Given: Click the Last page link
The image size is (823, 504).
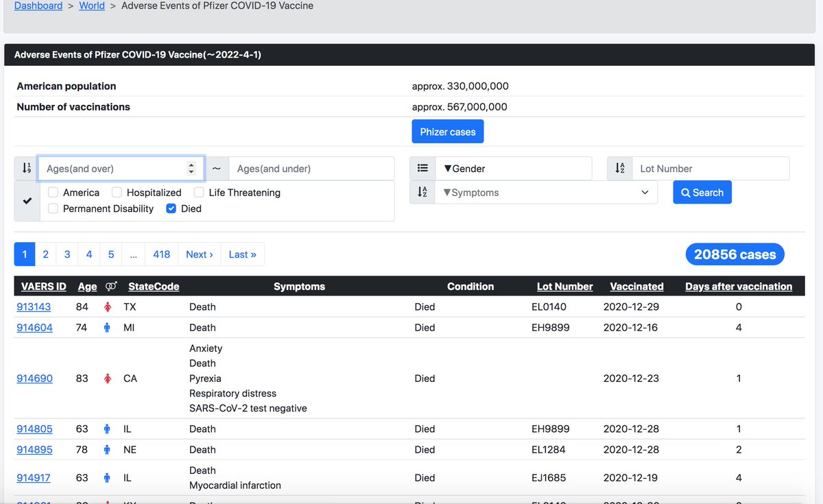Looking at the screenshot, I should 243,254.
